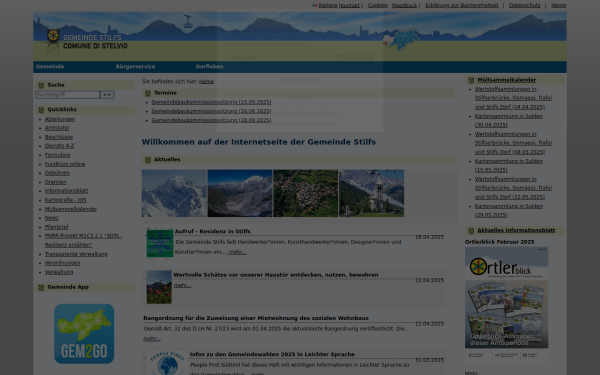Image resolution: width=600 pixels, height=375 pixels.
Task: Click the crest icon beside Suche heading
Action: pos(41,85)
